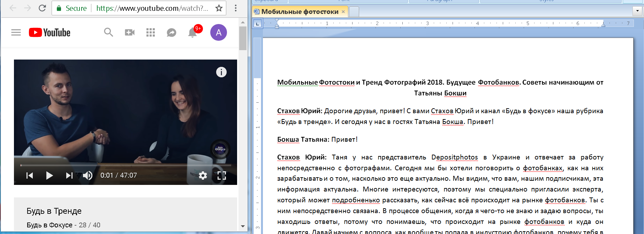Play the video
Screen dimensions: 644x234
pyautogui.click(x=50, y=175)
